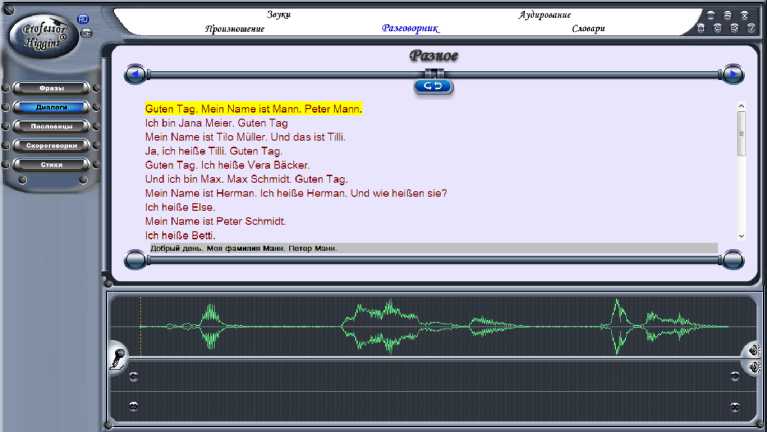Click the Скороговорки button

click(51, 145)
